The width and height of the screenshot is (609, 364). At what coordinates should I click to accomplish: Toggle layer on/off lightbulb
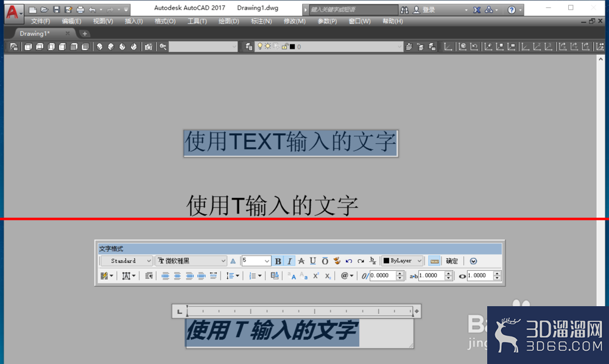260,47
